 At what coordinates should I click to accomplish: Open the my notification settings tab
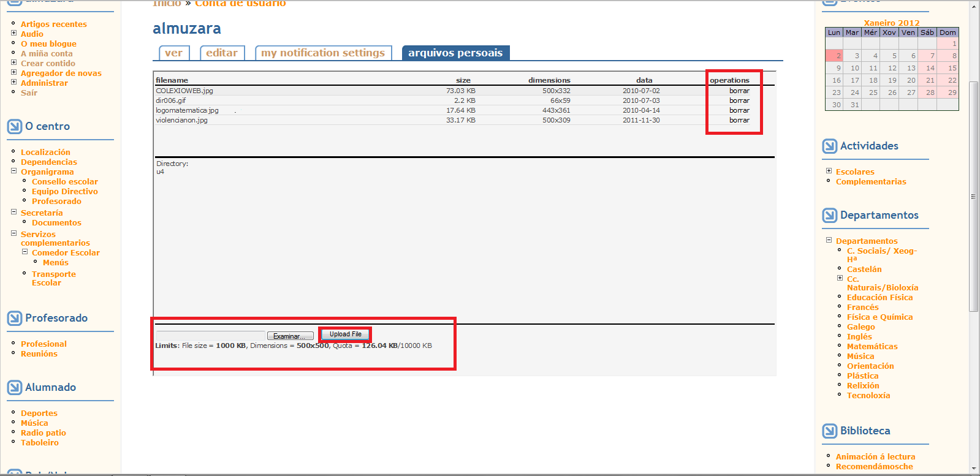point(323,53)
